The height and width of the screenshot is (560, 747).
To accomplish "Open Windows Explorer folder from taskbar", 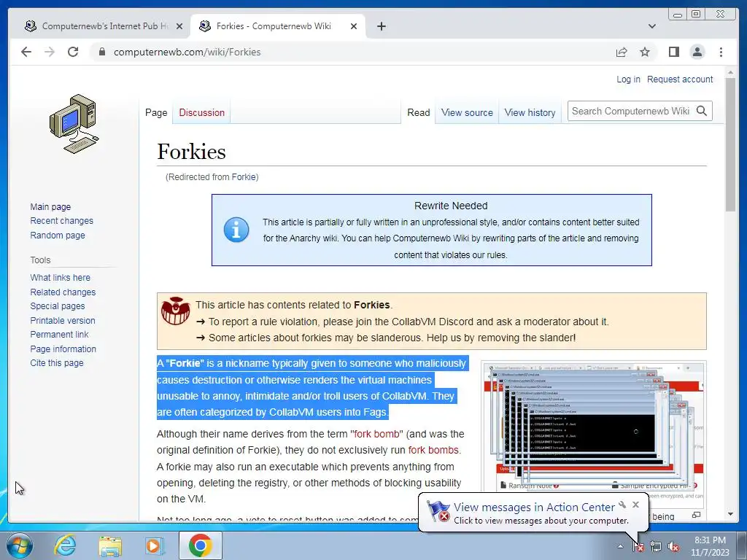I will tap(110, 545).
